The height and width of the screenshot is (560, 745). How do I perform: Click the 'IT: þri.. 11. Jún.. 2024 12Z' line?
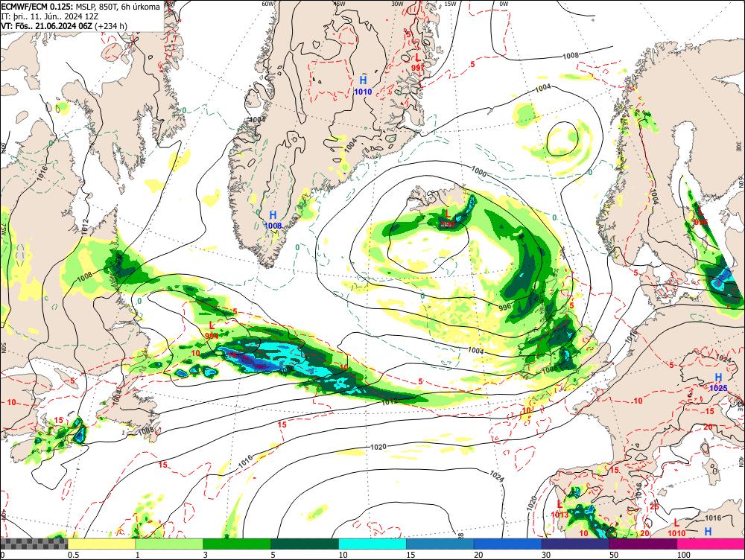click(50, 16)
